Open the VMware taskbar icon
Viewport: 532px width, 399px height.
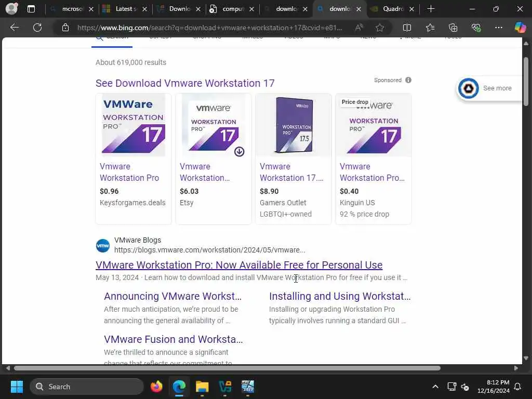[x=225, y=387]
